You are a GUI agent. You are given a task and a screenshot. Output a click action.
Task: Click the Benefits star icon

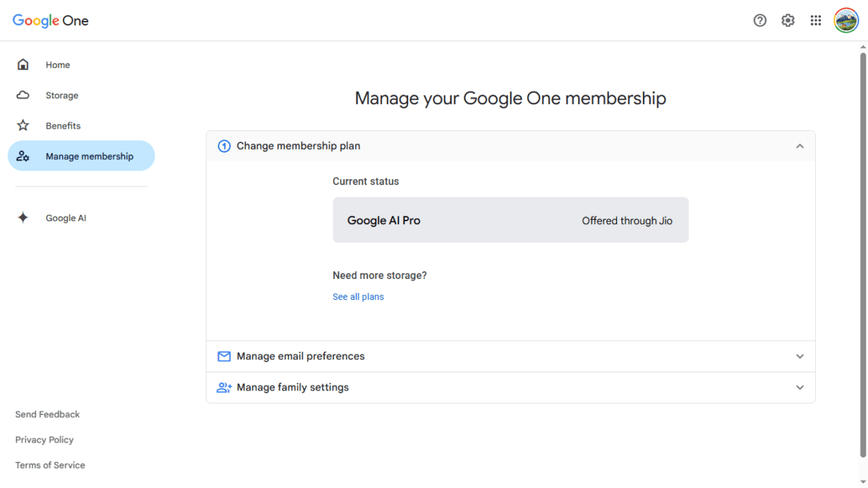[x=22, y=125]
